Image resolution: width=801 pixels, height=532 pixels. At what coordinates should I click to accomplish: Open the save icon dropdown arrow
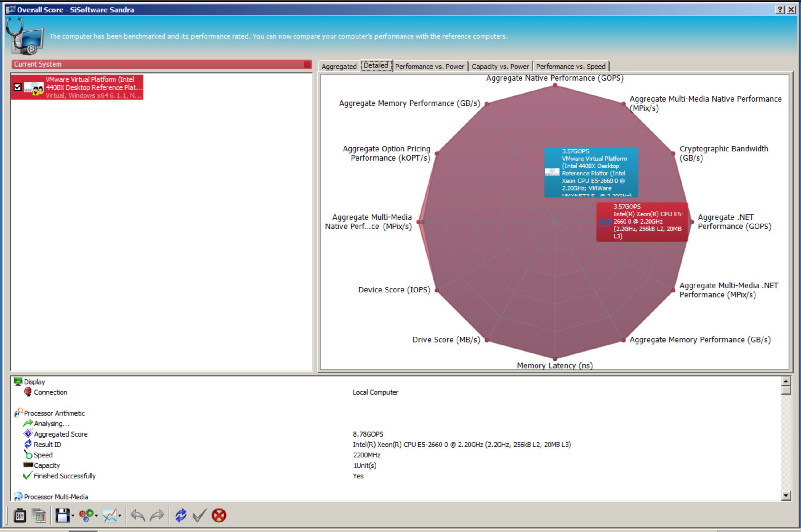coord(73,516)
